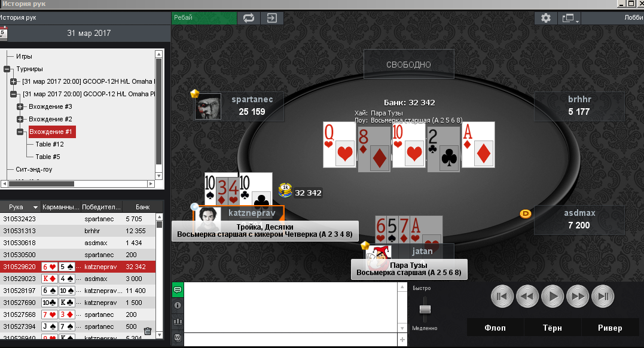Open the settings gear icon
The image size is (644, 348).
(x=545, y=18)
